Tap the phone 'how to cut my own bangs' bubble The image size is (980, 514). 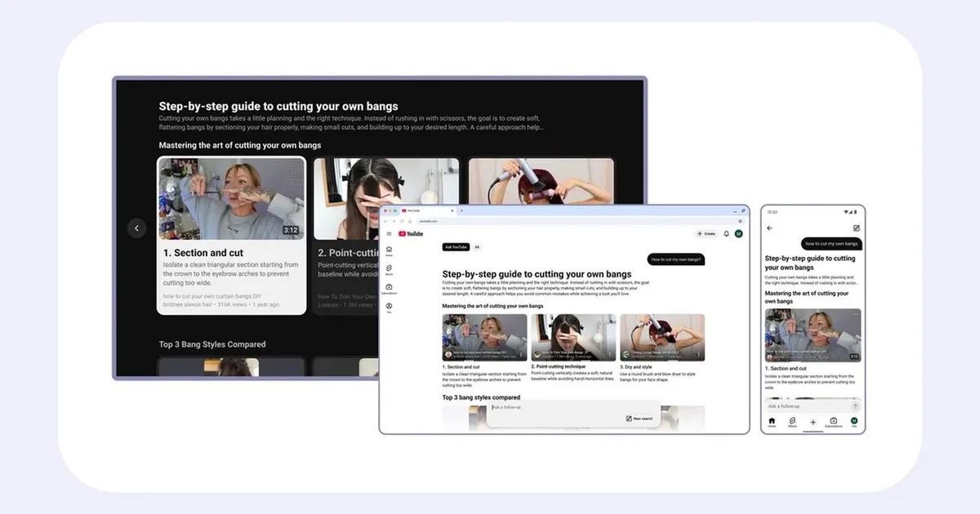831,243
